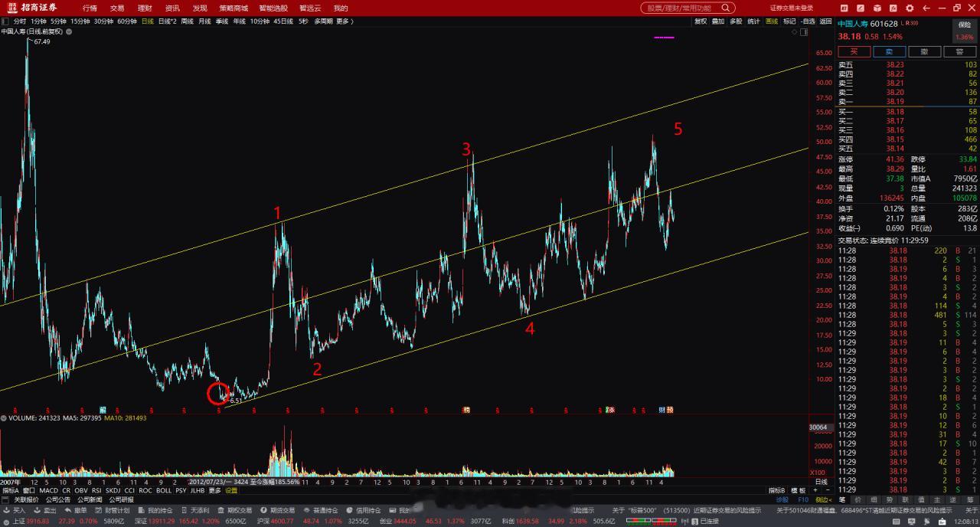Viewport: 980px width, 527px height.
Task: Click 证券交易未登录 login link
Action: (791, 8)
